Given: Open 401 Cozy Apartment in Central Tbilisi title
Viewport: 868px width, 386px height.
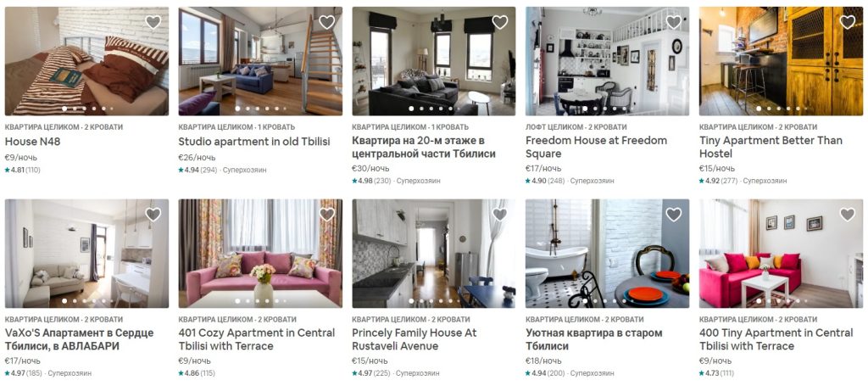Looking at the screenshot, I should point(256,339).
